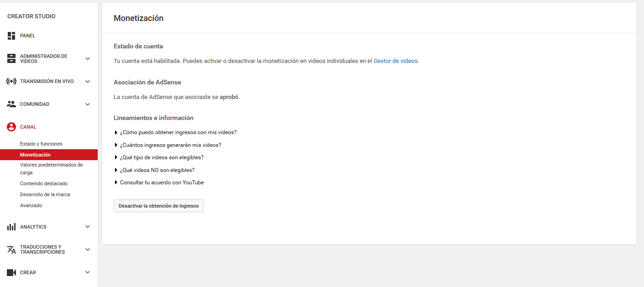Click the Administrador de videos icon
The height and width of the screenshot is (287, 644).
(11, 58)
